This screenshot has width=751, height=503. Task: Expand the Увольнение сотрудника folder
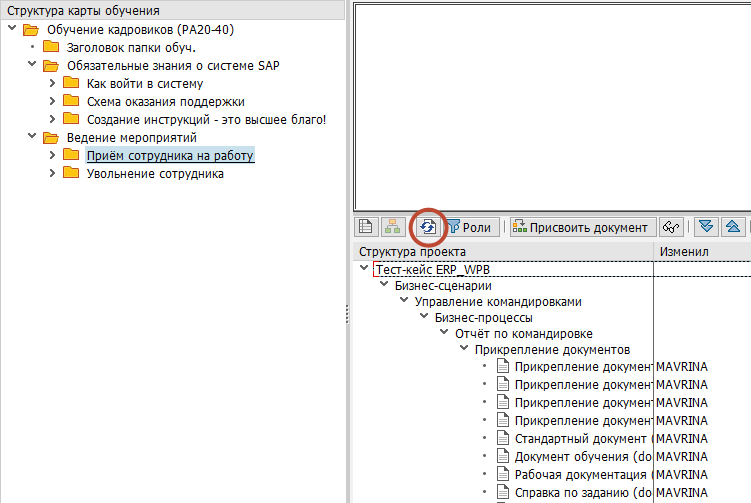click(x=52, y=173)
